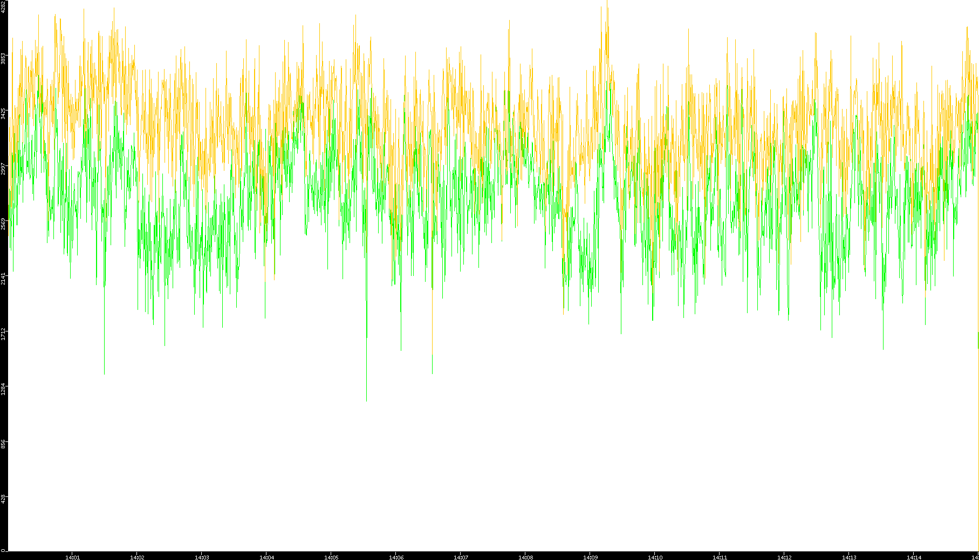The width and height of the screenshot is (979, 560).
Task: Click the 2141 vertical axis label
Action: point(4,279)
